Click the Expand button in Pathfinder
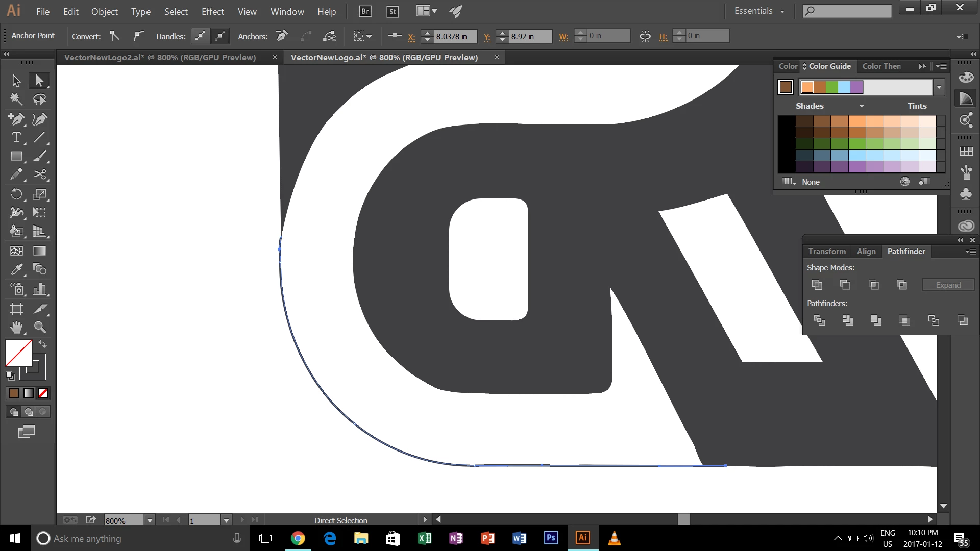The width and height of the screenshot is (980, 551). pyautogui.click(x=948, y=285)
